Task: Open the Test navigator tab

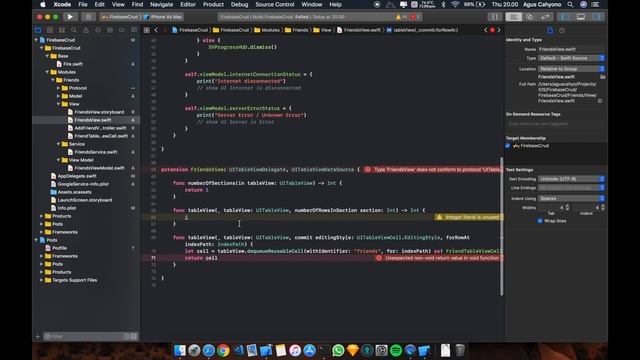Action: click(x=98, y=30)
